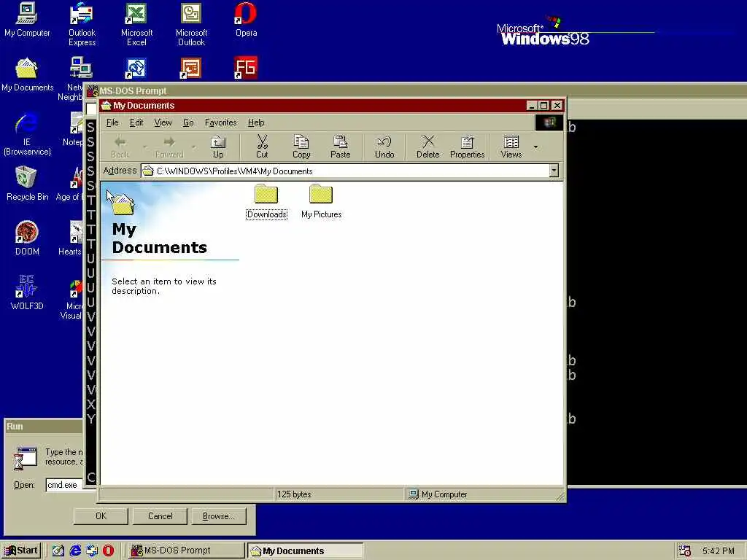Open the Favorites menu

[x=220, y=122]
